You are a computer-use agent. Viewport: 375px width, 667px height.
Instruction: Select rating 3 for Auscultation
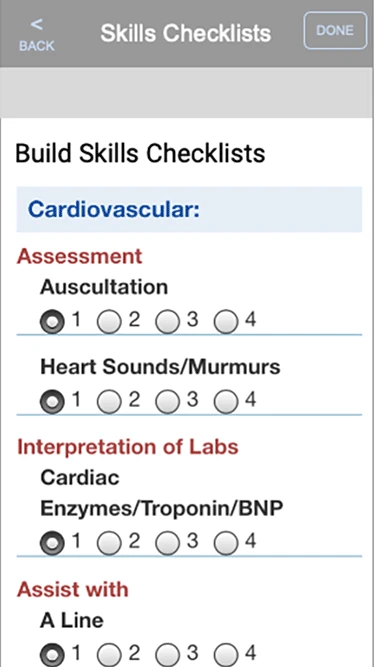coord(168,322)
